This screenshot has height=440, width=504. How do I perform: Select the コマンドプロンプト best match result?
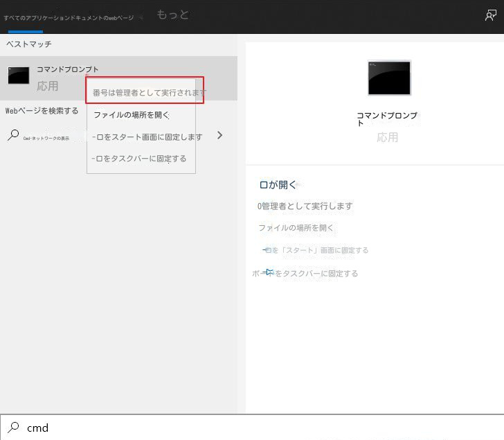67,69
